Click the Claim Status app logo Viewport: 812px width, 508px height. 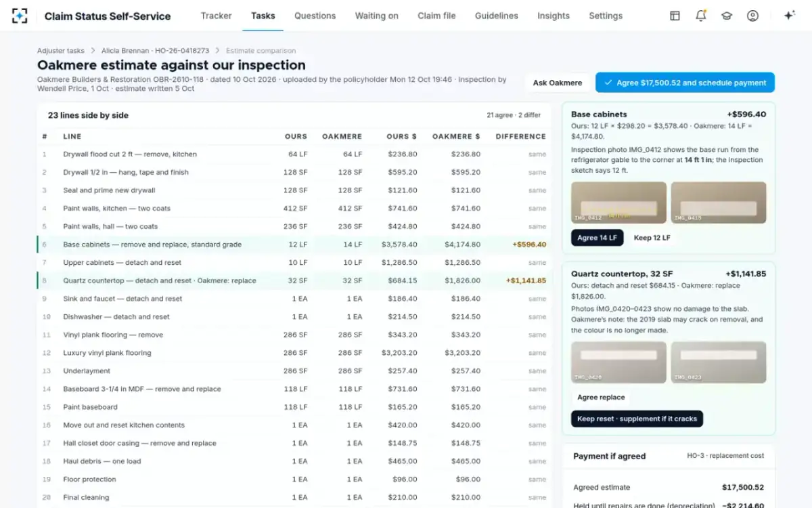[20, 16]
